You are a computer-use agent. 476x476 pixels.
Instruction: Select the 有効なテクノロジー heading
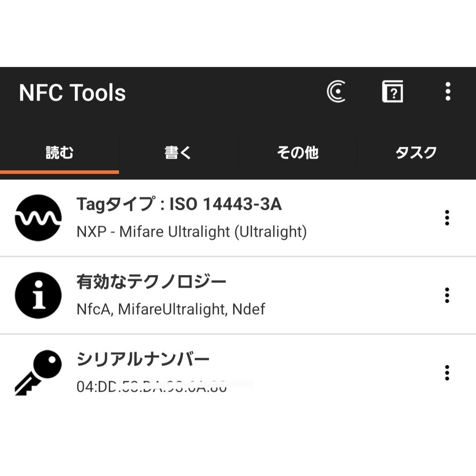point(151,281)
